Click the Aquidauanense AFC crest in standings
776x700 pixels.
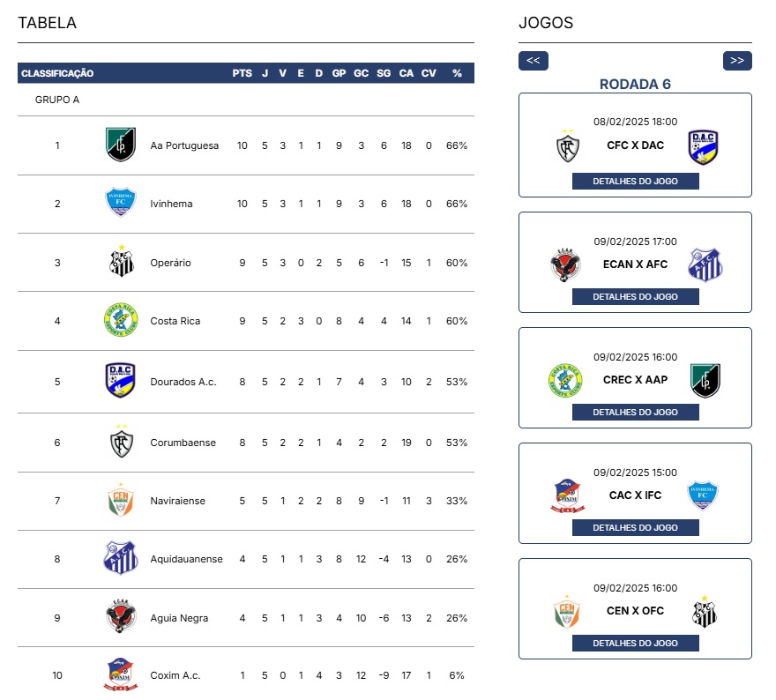[121, 557]
